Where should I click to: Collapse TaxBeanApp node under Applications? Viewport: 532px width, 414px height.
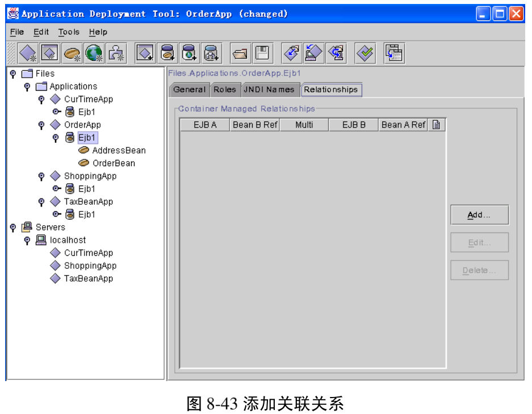click(41, 202)
